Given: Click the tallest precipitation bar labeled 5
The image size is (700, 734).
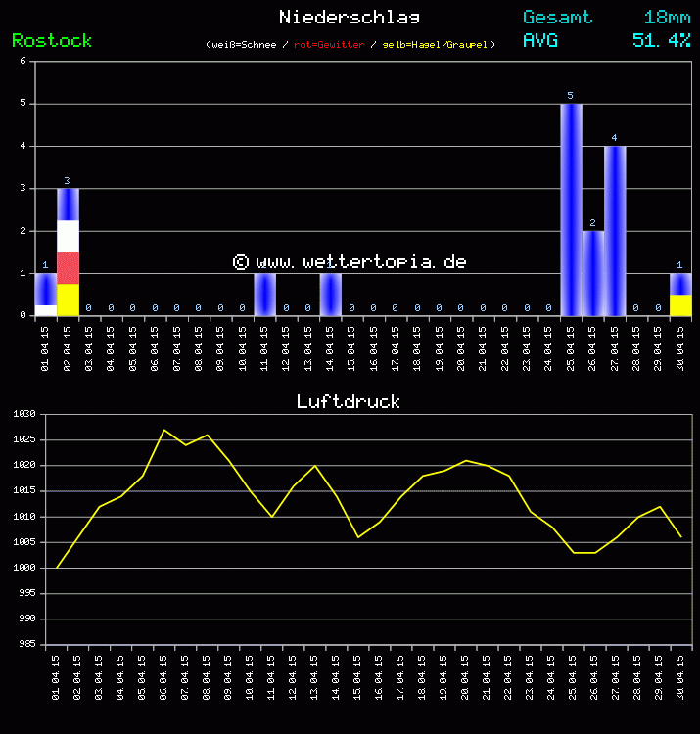Looking at the screenshot, I should click(571, 209).
